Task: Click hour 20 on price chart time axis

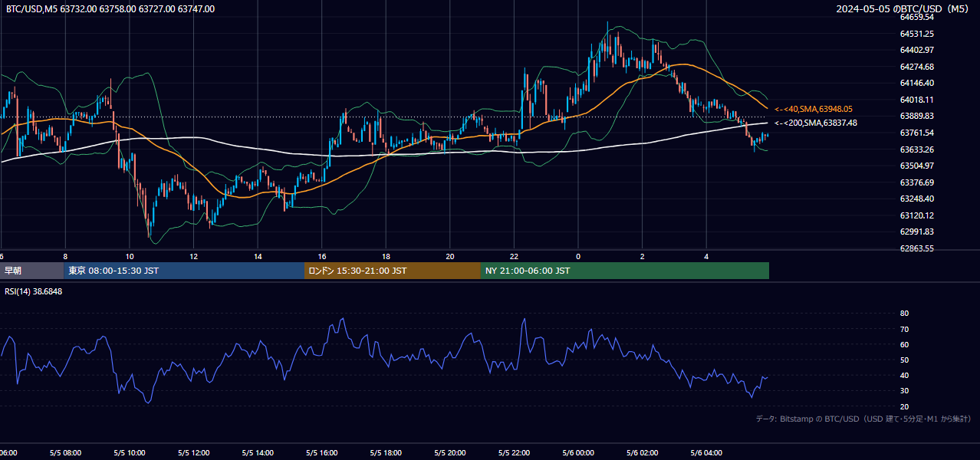Action: [x=450, y=256]
